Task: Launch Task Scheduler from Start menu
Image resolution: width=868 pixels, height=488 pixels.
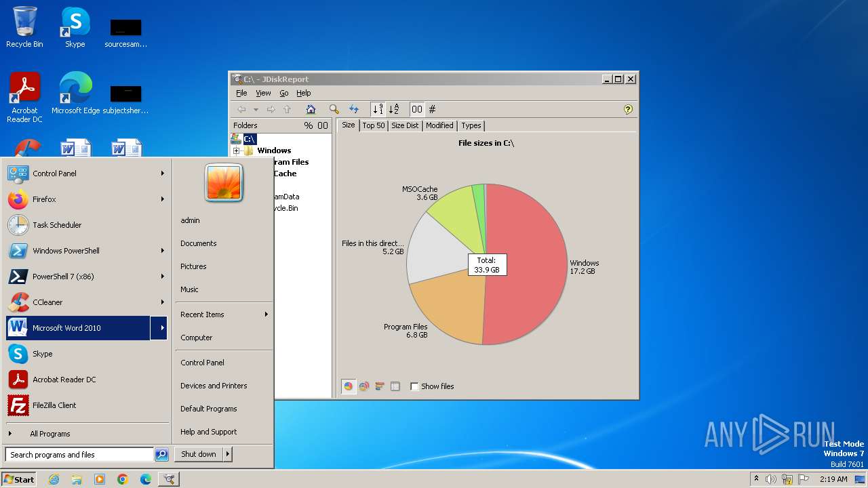Action: click(x=87, y=225)
